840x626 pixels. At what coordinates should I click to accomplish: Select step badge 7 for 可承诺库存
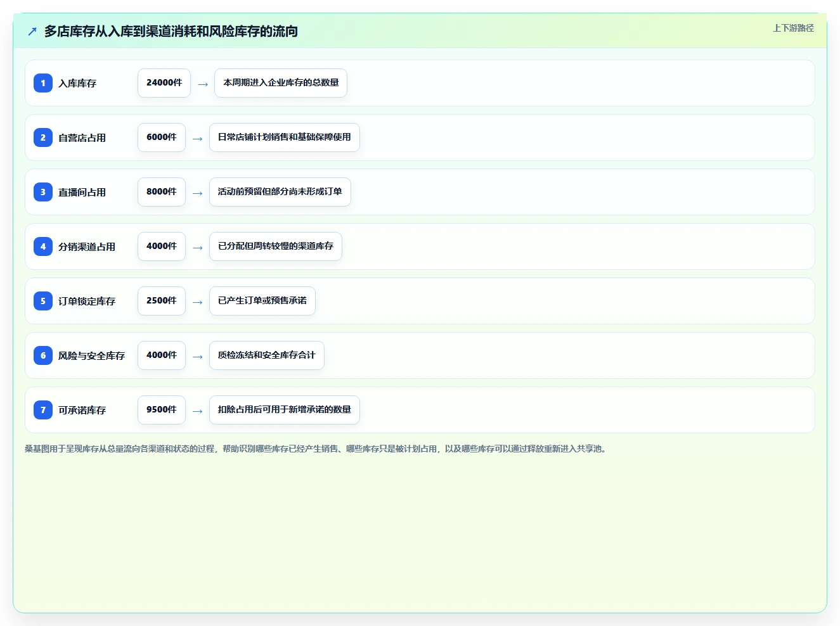(x=43, y=410)
